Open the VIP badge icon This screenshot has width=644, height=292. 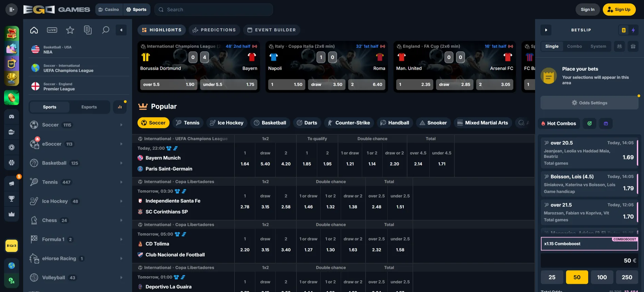[x=12, y=64]
